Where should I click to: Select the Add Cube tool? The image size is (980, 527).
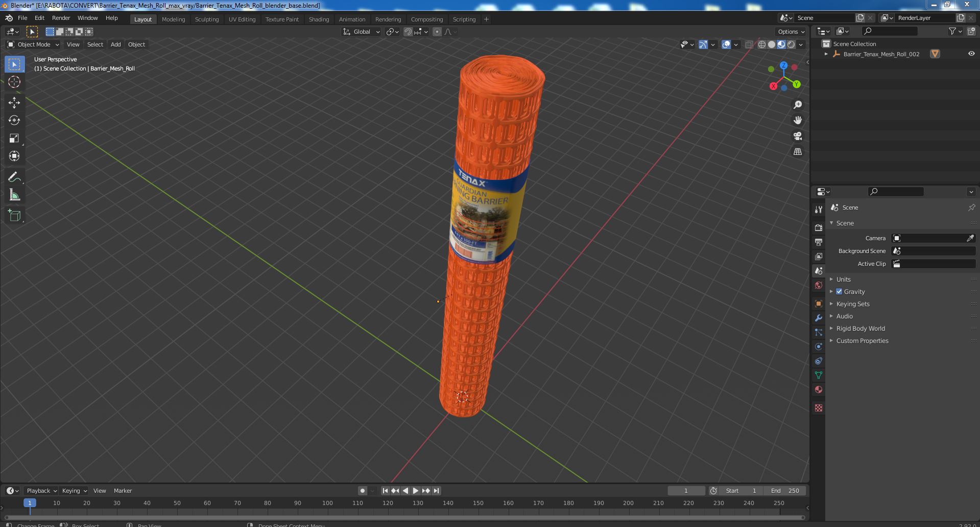[x=14, y=215]
